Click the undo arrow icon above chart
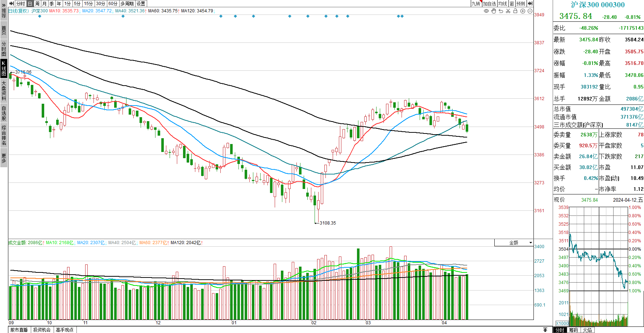This screenshot has height=333, width=644. click(501, 11)
